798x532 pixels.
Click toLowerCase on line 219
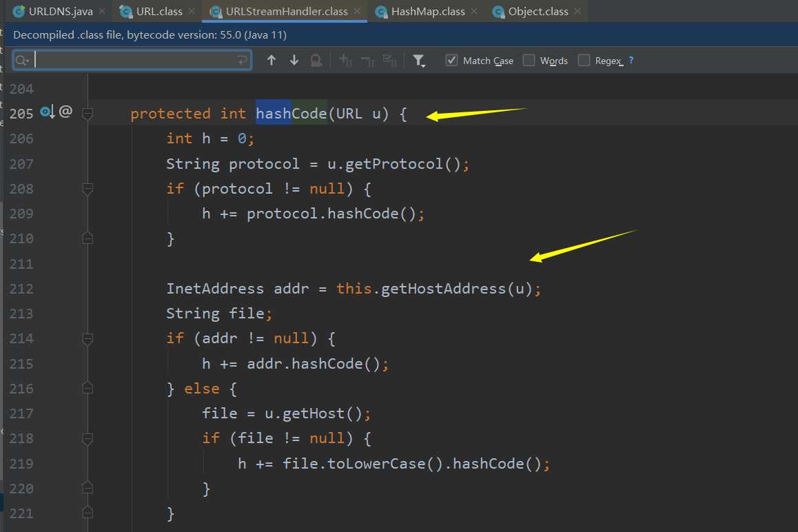pyautogui.click(x=376, y=463)
